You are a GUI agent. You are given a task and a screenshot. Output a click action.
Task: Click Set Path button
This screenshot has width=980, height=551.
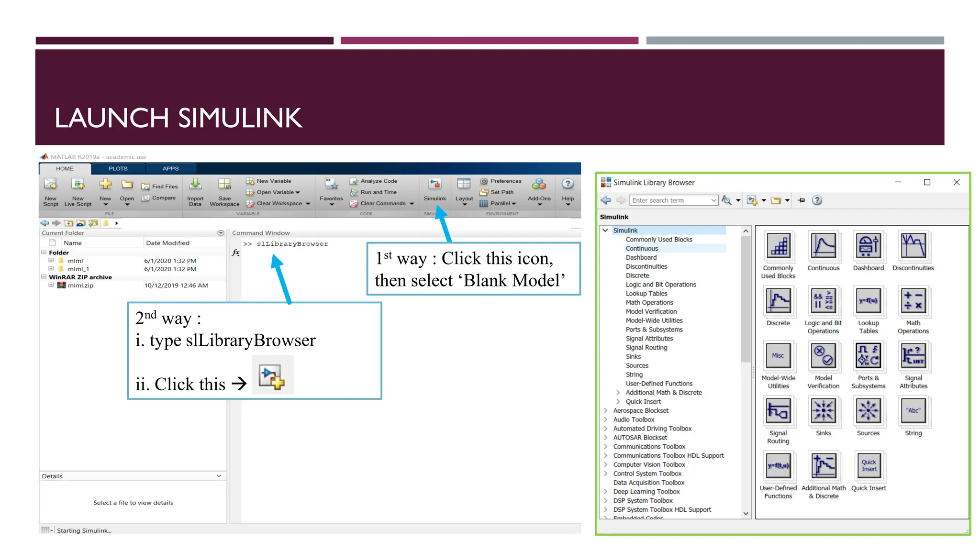click(x=497, y=192)
